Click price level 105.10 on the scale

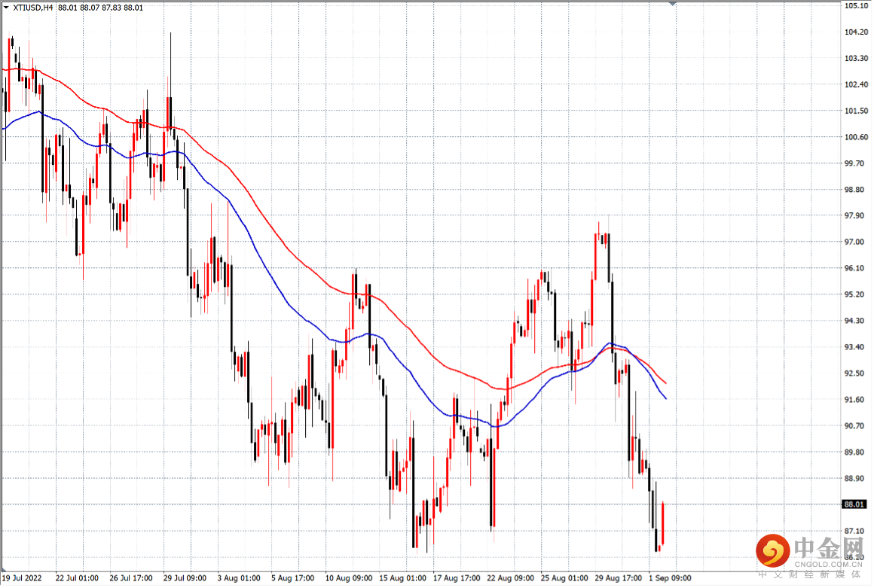(856, 5)
